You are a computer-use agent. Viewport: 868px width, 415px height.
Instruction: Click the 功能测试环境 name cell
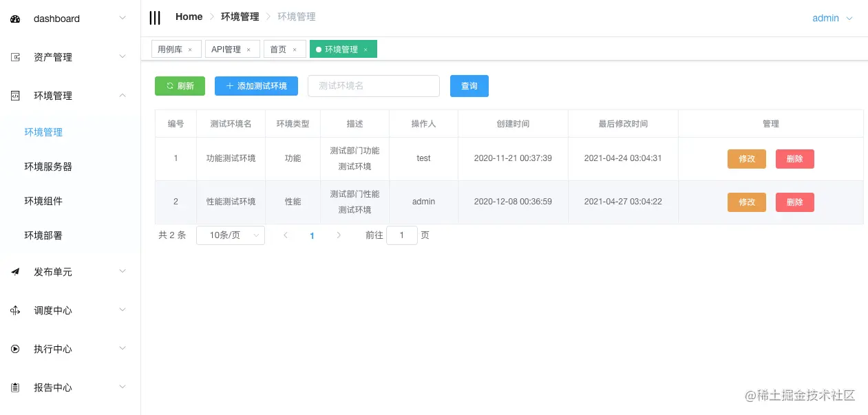tap(231, 158)
